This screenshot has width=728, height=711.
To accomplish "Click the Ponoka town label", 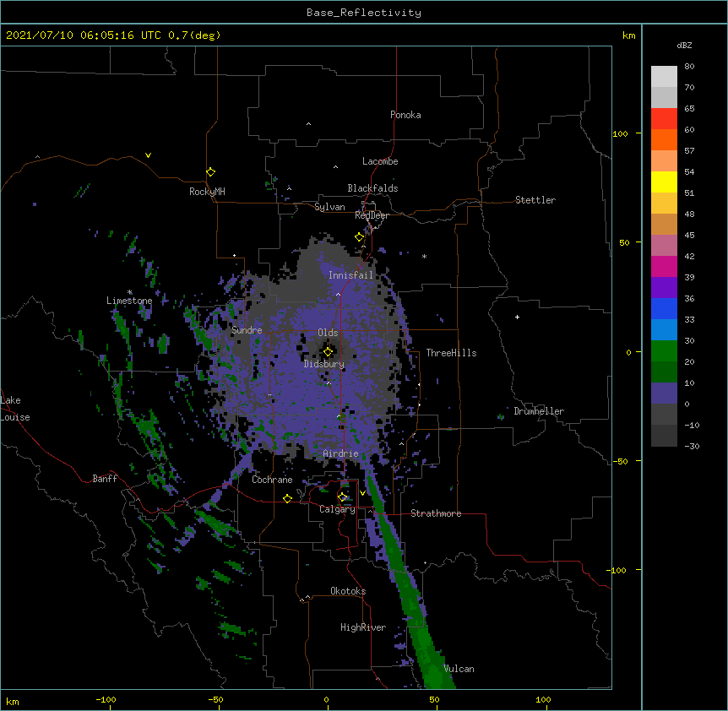I will click(x=405, y=115).
